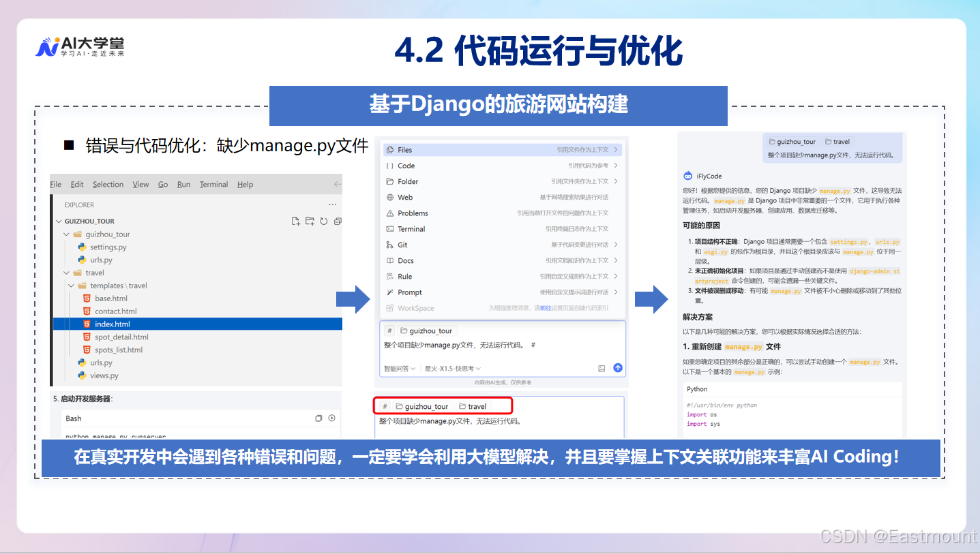The height and width of the screenshot is (554, 980).
Task: Click the Collapse All icon in Explorer
Action: click(338, 221)
